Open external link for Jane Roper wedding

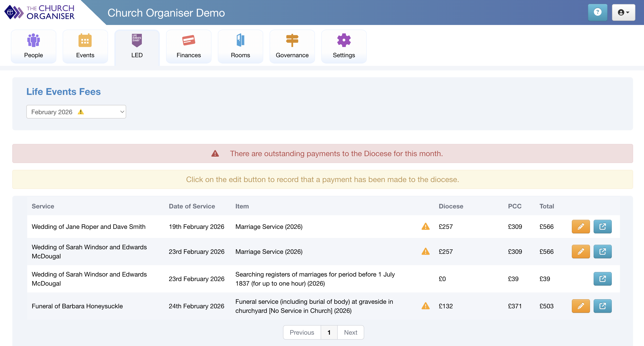(602, 226)
